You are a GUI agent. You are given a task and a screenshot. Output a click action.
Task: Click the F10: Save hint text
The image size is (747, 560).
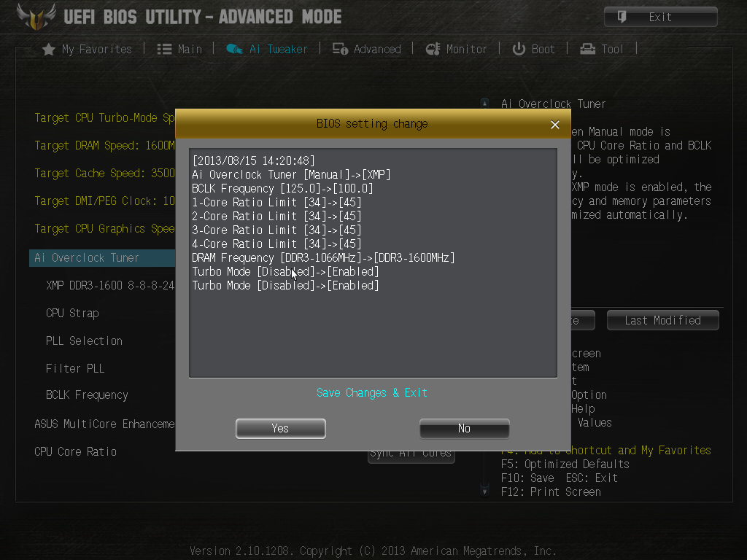527,478
